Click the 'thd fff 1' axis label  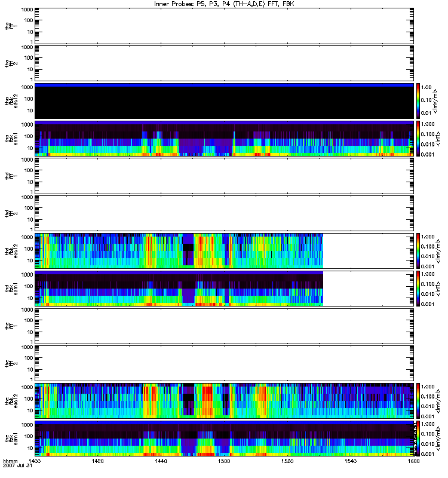11,176
